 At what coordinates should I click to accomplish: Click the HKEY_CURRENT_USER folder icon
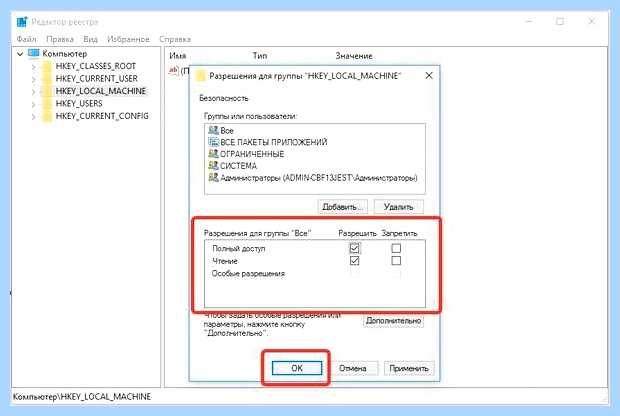[x=47, y=78]
